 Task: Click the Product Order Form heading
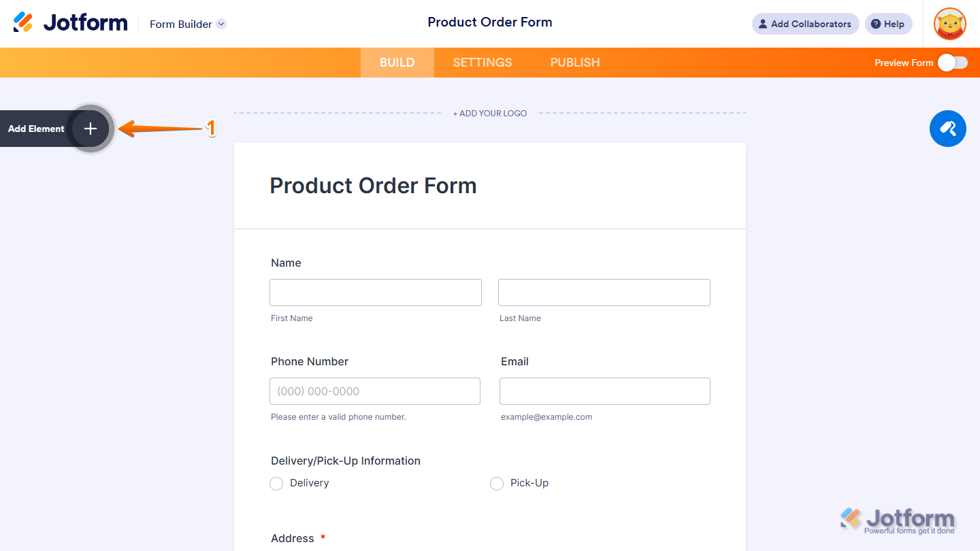point(373,186)
